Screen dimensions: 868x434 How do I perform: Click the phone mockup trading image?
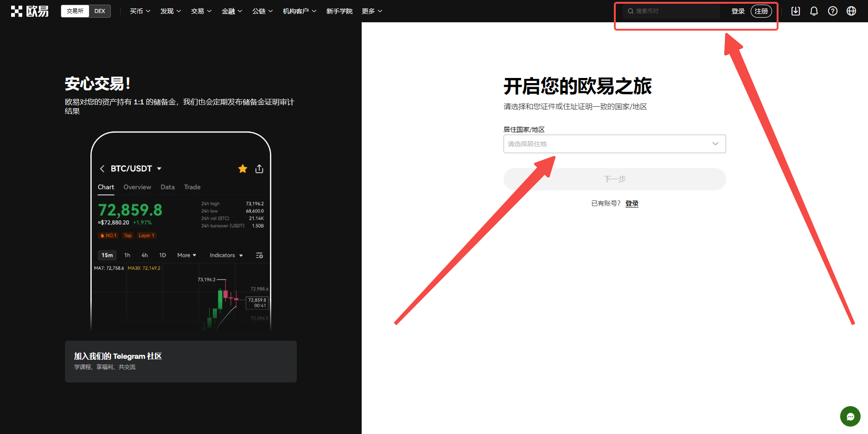click(181, 231)
